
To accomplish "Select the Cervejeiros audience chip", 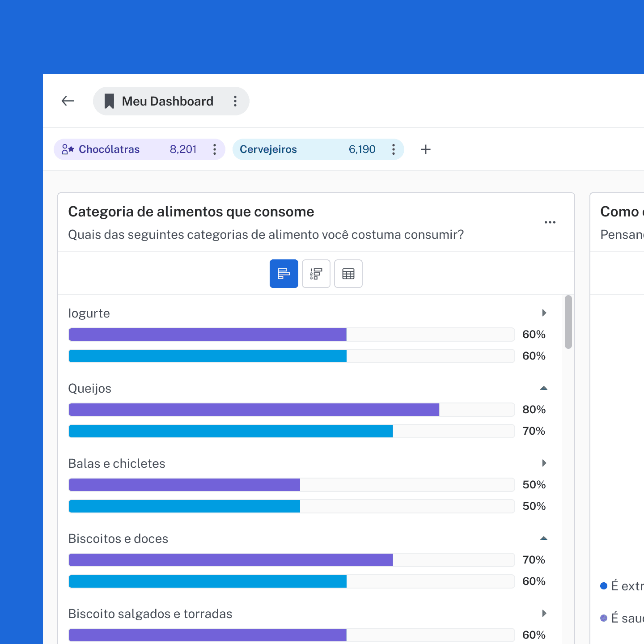I will click(318, 149).
